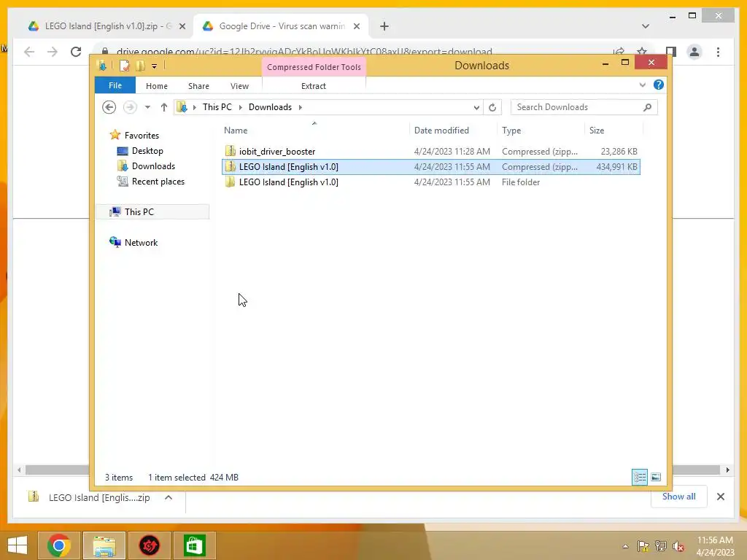Open the Windows Start button
This screenshot has height=560, width=747.
click(18, 545)
